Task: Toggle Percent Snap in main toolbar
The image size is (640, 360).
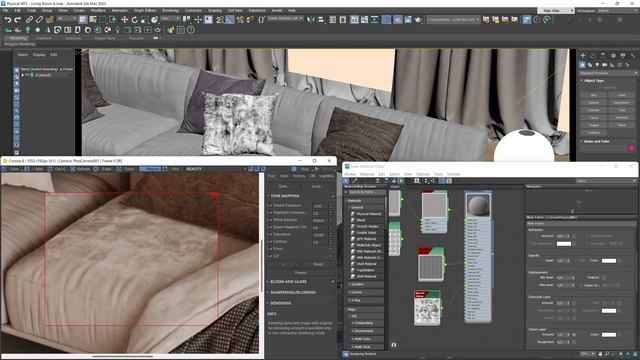Action: tap(240, 20)
